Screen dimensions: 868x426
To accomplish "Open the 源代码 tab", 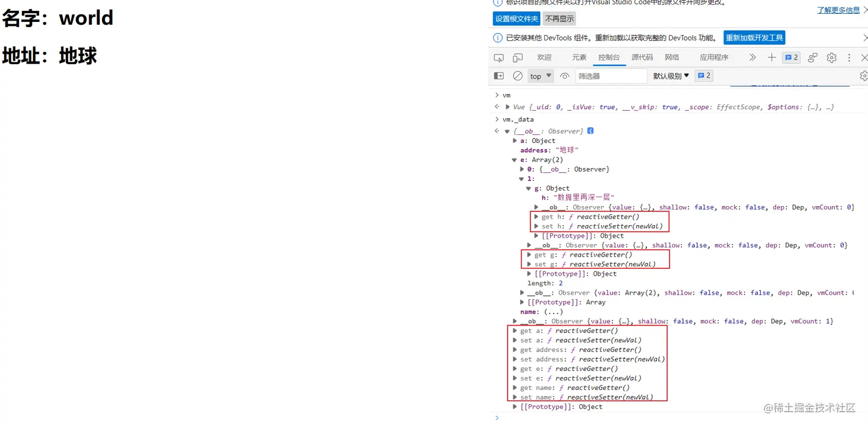I will tap(642, 57).
